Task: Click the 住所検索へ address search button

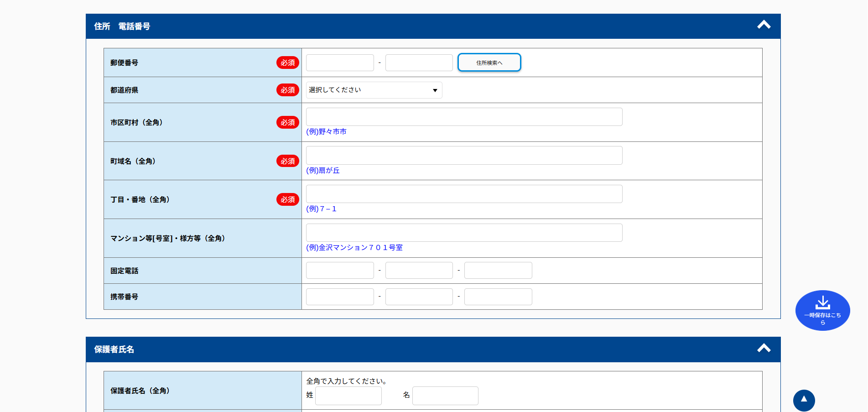Action: [x=489, y=63]
